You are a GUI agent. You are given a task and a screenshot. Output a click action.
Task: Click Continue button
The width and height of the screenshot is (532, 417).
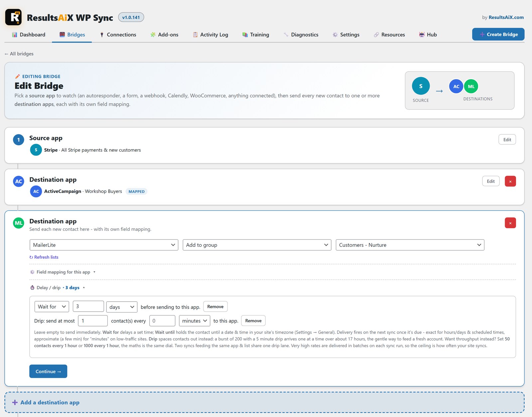pos(48,371)
